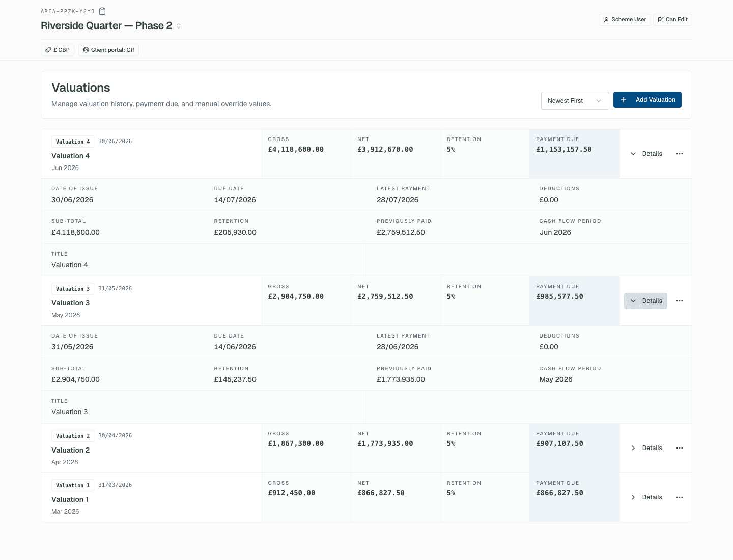Click retention amount £205,930.00
Viewport: 733px width, 560px height.
(235, 232)
